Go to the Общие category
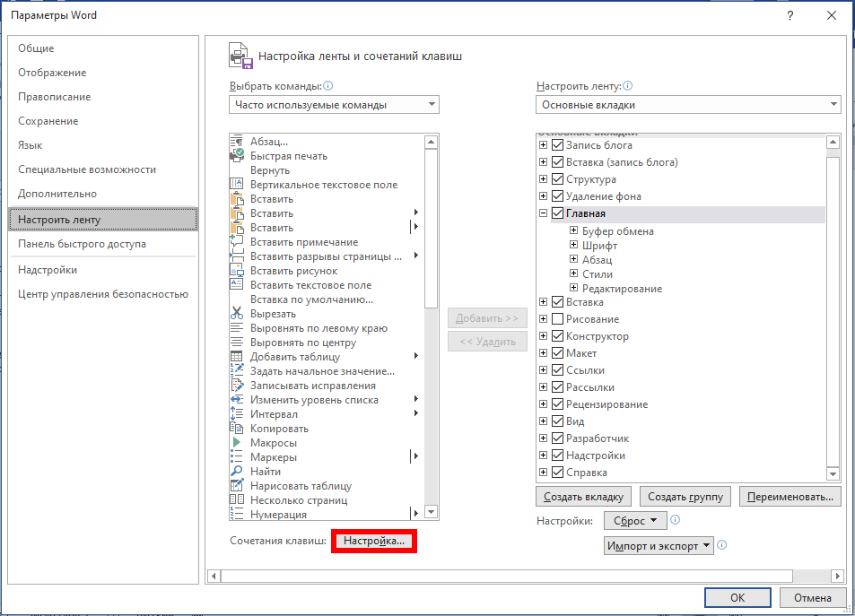This screenshot has width=855, height=616. (103, 48)
